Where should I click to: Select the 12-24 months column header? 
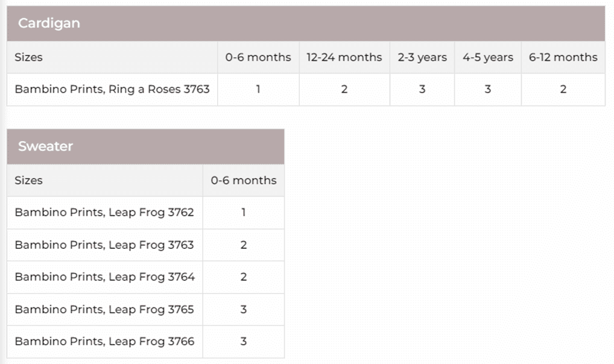click(x=344, y=57)
